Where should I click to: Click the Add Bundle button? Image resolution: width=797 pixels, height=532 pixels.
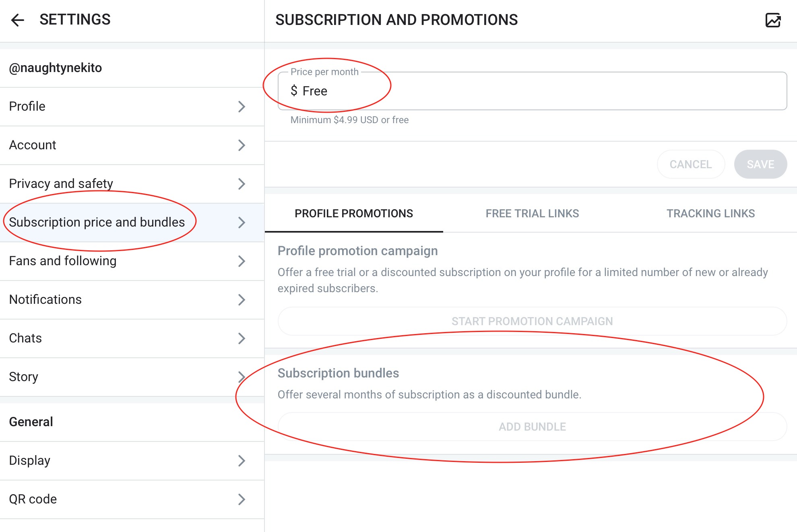click(532, 427)
